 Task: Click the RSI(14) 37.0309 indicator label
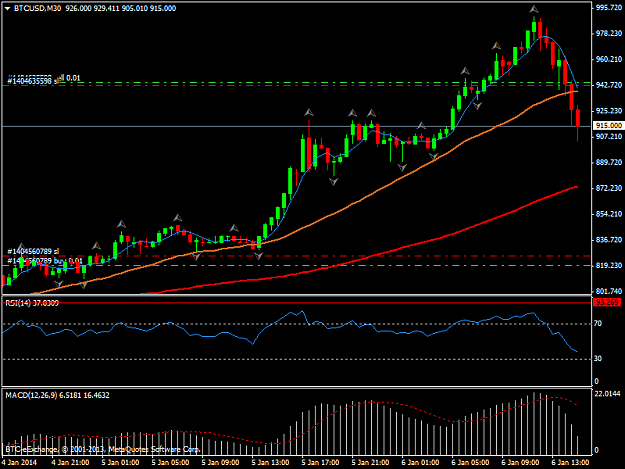point(32,303)
